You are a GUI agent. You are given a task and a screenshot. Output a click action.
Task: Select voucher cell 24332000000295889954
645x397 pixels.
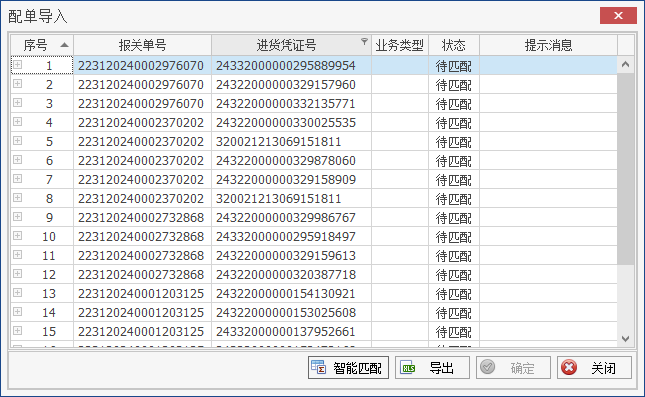tap(291, 66)
